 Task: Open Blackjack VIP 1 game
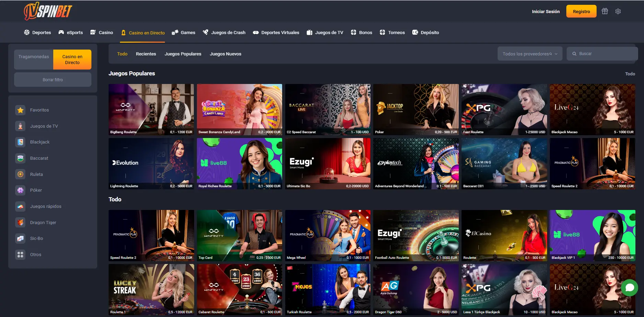coord(592,235)
